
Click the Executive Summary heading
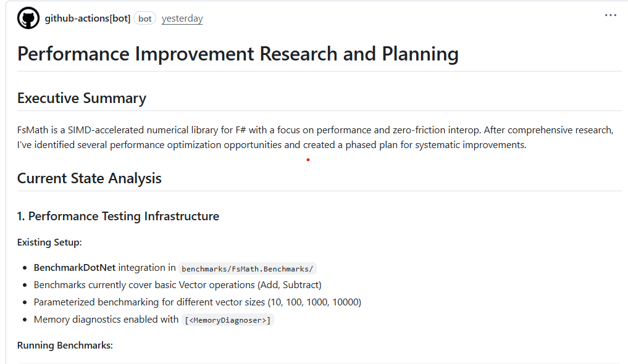[x=82, y=98]
